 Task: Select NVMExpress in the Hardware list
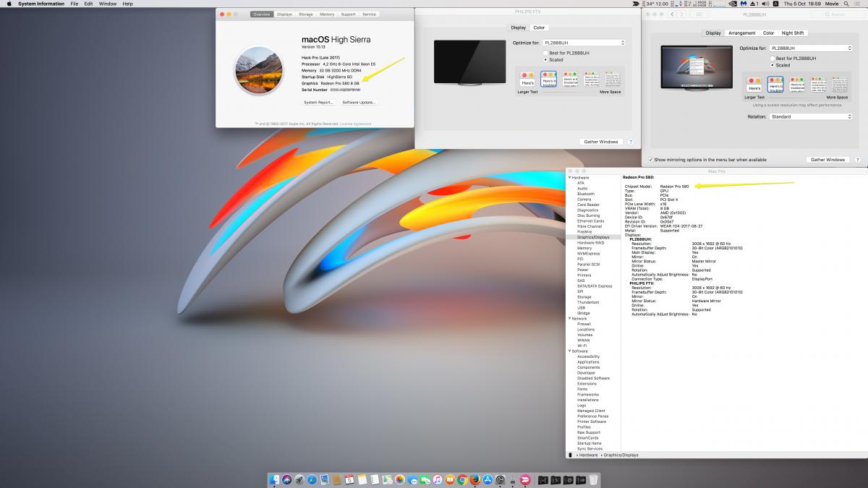pos(588,253)
